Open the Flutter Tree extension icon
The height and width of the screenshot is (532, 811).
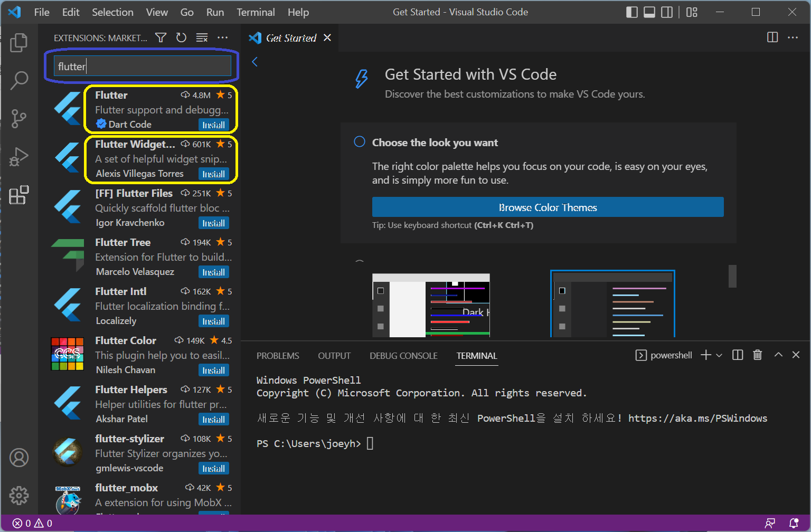click(68, 255)
